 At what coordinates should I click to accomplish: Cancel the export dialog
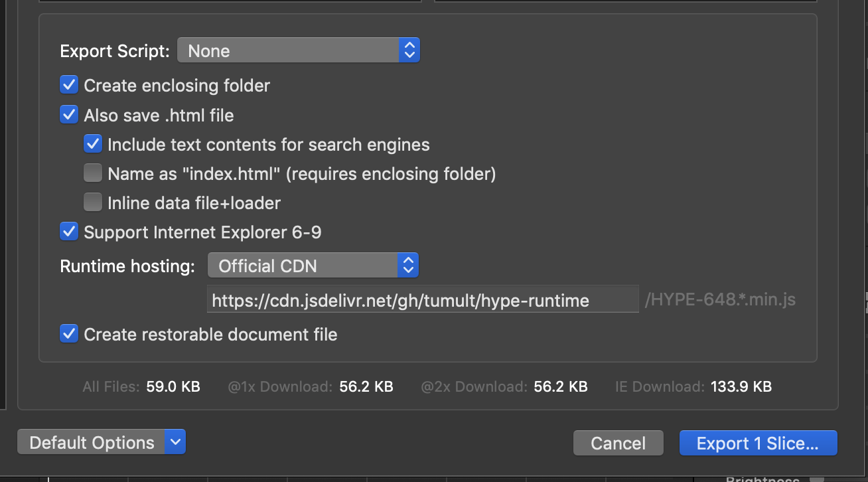pyautogui.click(x=618, y=443)
